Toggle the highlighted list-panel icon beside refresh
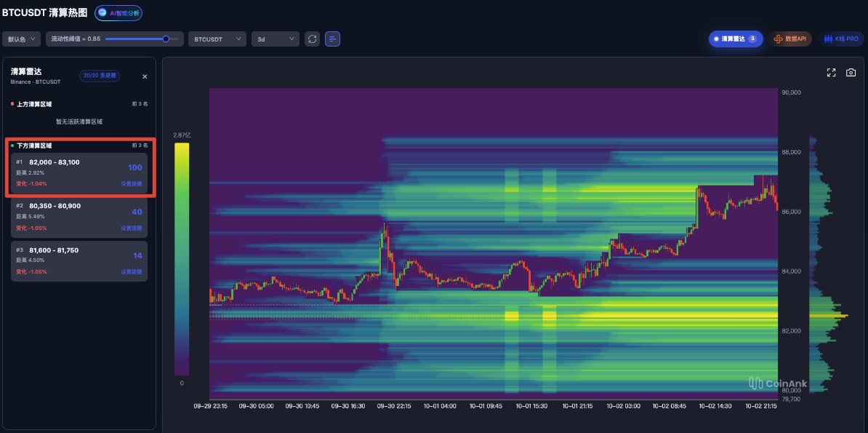The width and height of the screenshot is (868, 433). coord(333,39)
